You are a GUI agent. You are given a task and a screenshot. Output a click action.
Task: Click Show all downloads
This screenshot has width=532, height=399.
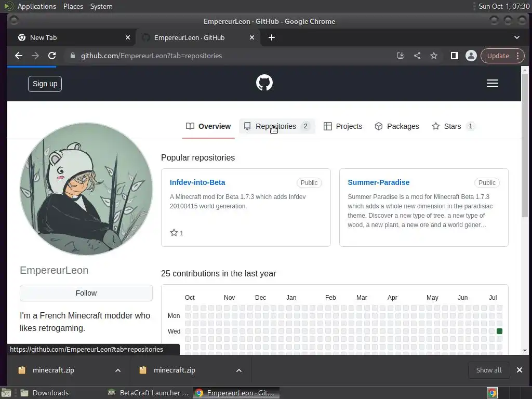click(x=489, y=370)
